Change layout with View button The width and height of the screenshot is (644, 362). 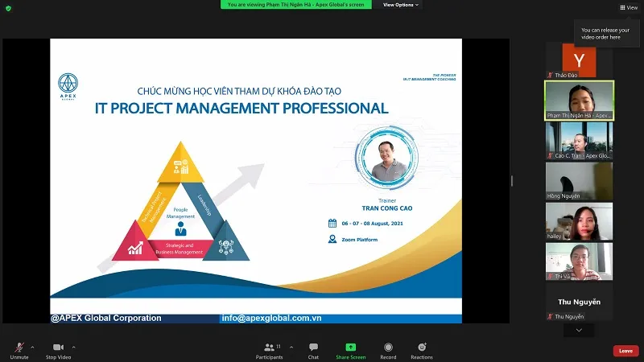click(x=629, y=7)
